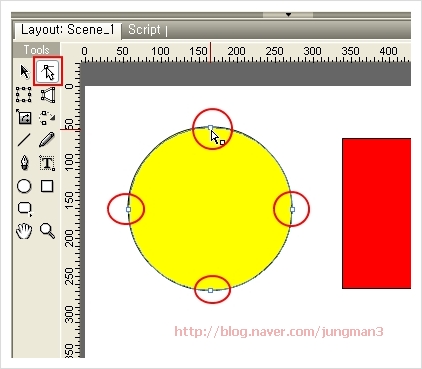Screen dimensions: 422x369
Task: Click the top anchor point of yellow circle
Action: point(210,128)
